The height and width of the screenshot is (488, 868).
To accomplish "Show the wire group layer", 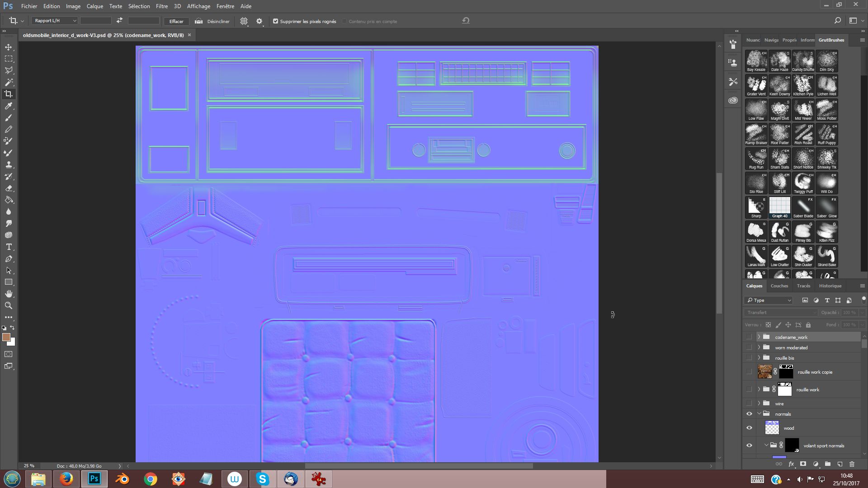I will tap(749, 404).
